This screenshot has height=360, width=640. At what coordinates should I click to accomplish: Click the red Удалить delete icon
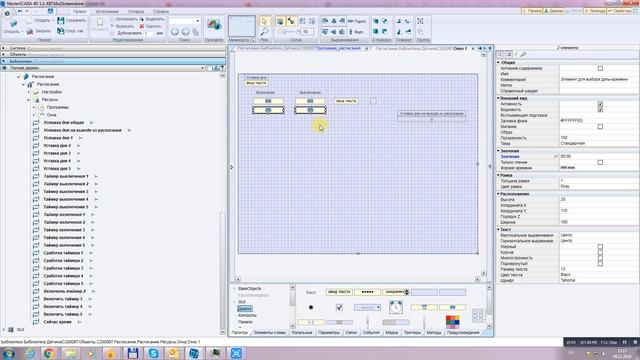[x=142, y=26]
